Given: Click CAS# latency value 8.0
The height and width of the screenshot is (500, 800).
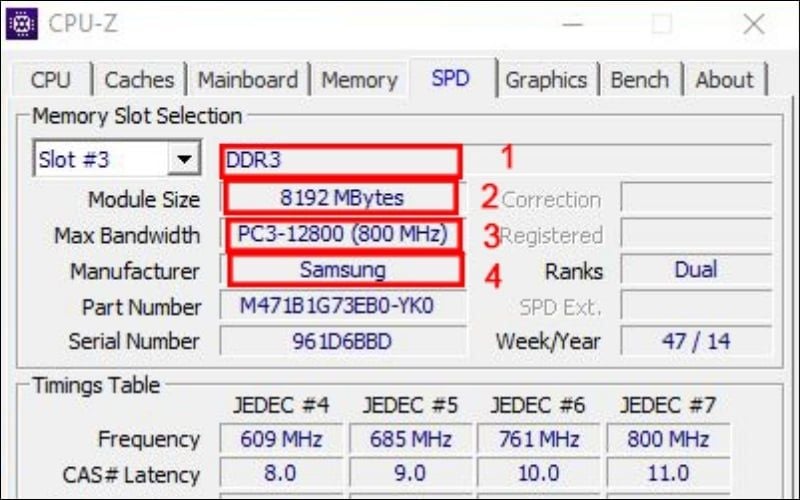Looking at the screenshot, I should point(281,473).
